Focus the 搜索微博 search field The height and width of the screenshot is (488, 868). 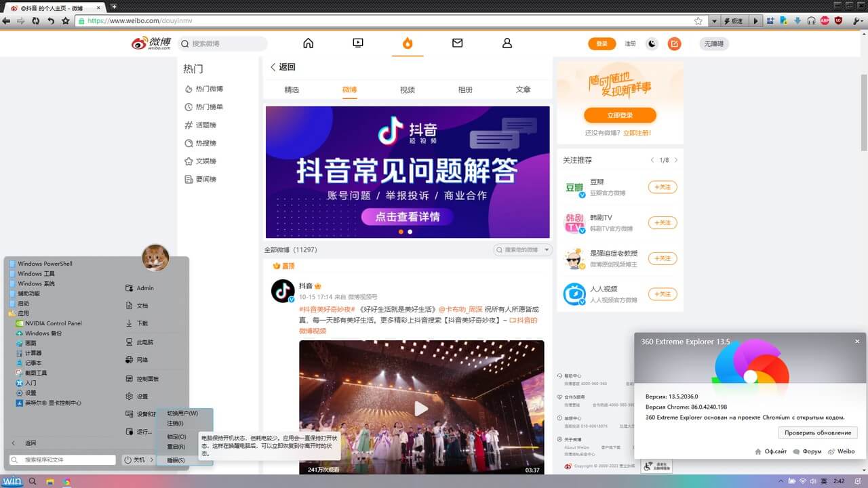pyautogui.click(x=222, y=43)
